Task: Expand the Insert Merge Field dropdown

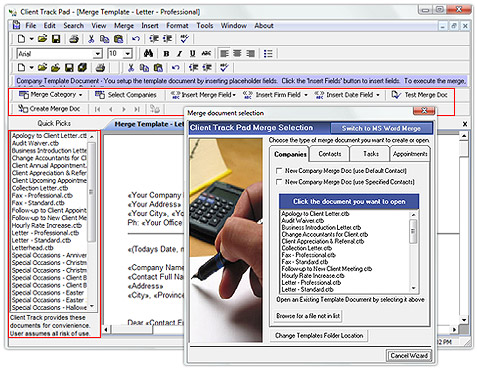Action: [234, 95]
